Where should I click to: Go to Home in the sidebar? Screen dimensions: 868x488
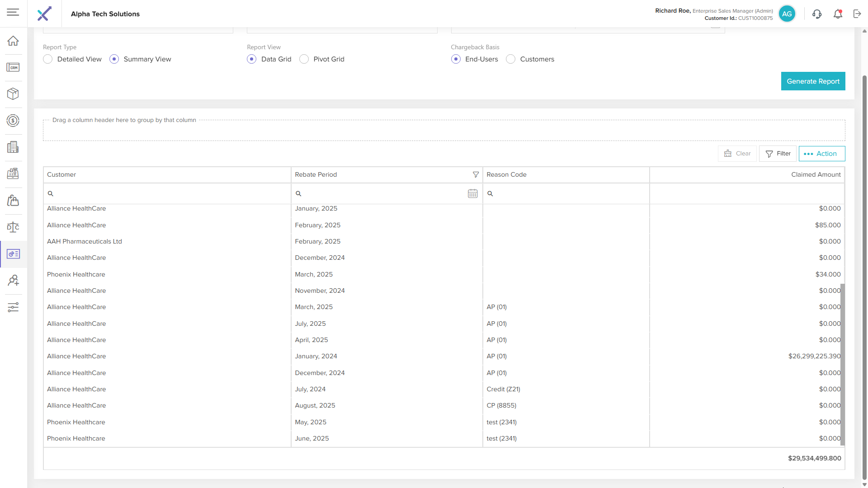pos(13,41)
